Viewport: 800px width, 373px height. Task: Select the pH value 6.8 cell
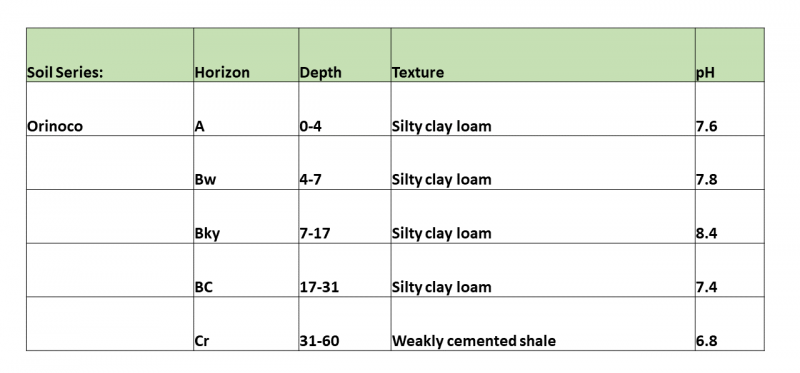730,324
